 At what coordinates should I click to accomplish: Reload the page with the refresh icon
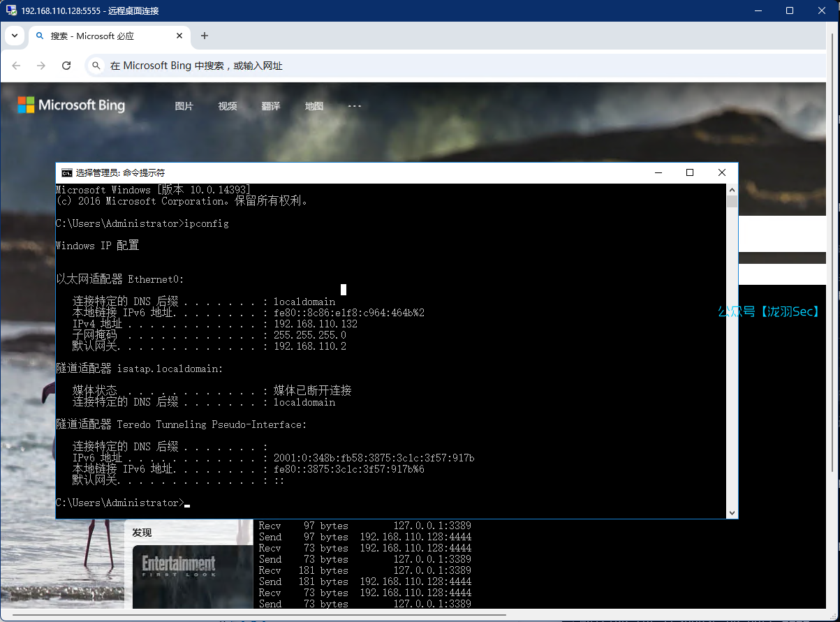click(66, 66)
